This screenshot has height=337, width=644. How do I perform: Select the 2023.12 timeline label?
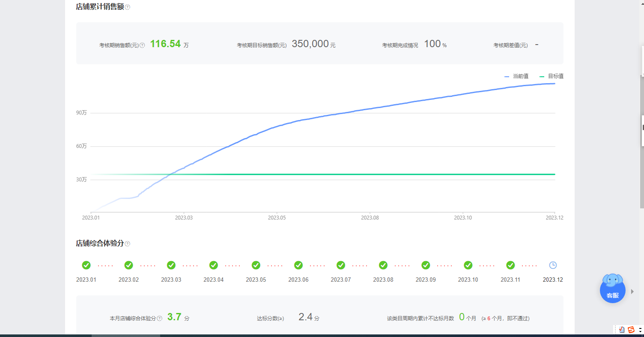pos(553,280)
